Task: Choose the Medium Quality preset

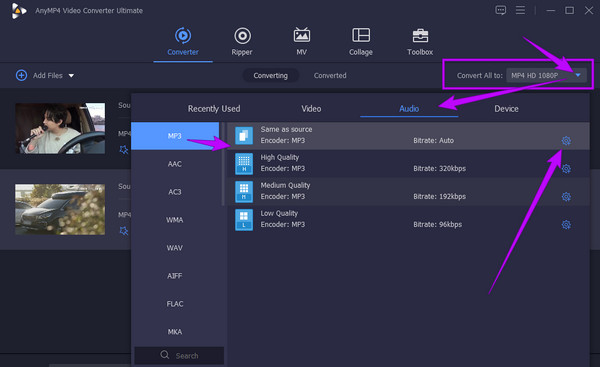Action: [x=408, y=191]
